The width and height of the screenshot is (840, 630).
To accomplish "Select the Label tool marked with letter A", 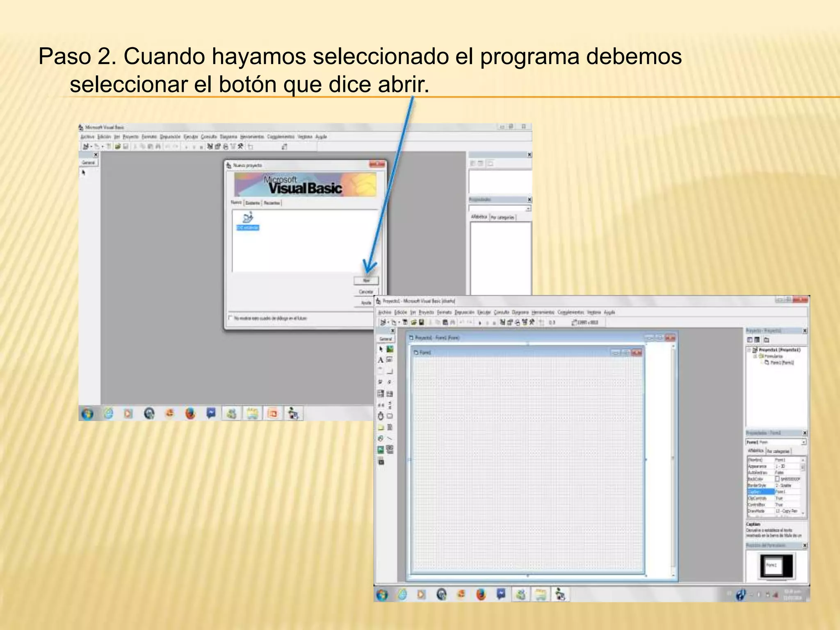I will pos(381,360).
